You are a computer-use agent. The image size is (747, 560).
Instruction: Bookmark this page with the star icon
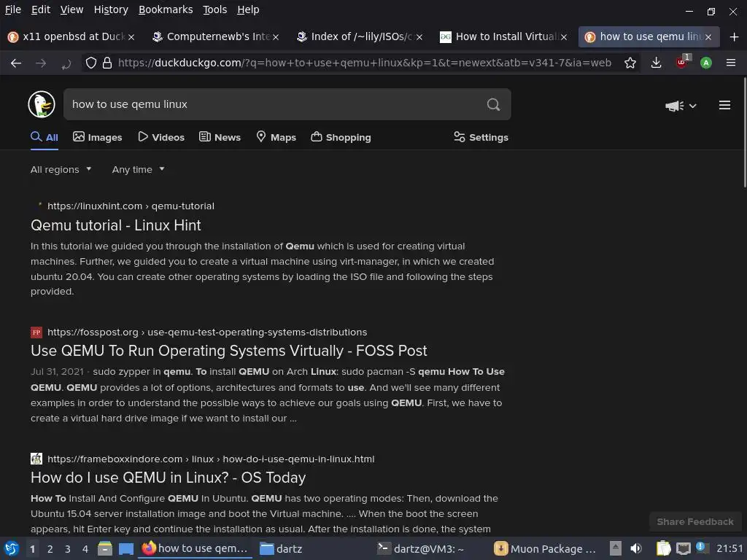pos(630,63)
